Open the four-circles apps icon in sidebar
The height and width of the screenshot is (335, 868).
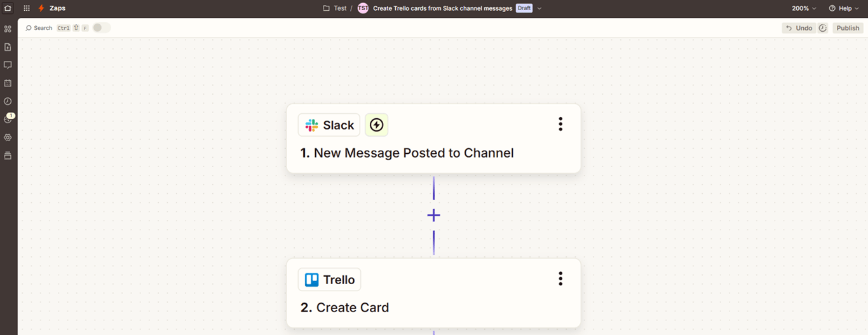coord(8,29)
